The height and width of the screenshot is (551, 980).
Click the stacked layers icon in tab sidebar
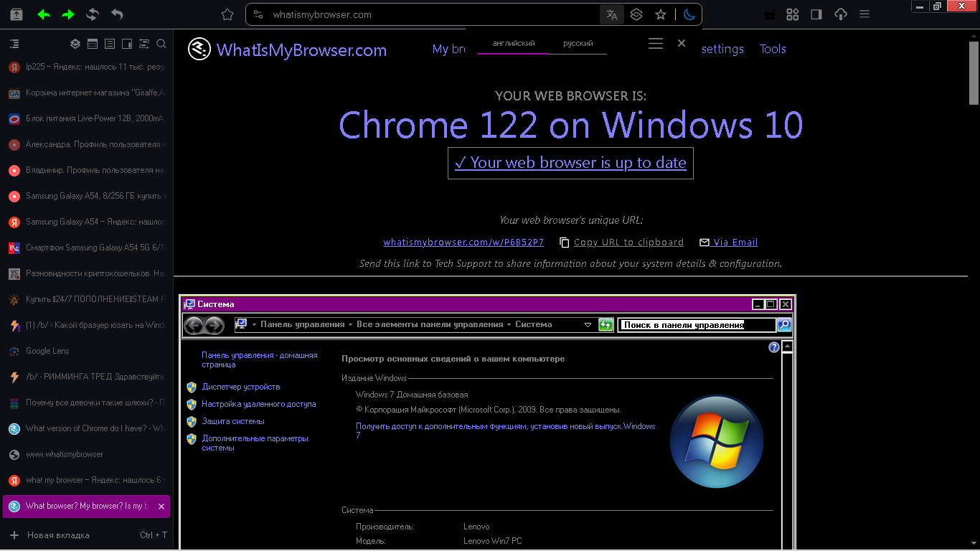(x=75, y=44)
